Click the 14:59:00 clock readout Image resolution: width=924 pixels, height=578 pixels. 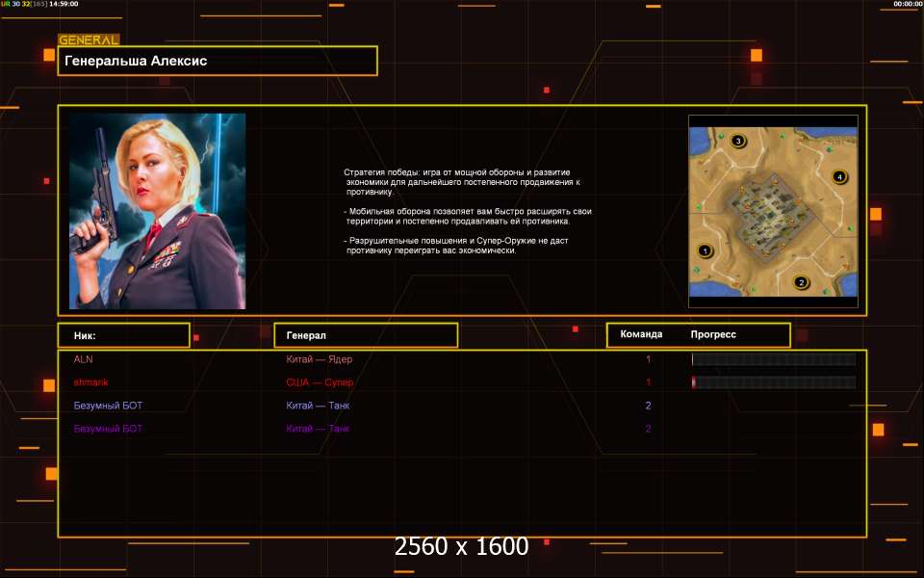click(64, 4)
